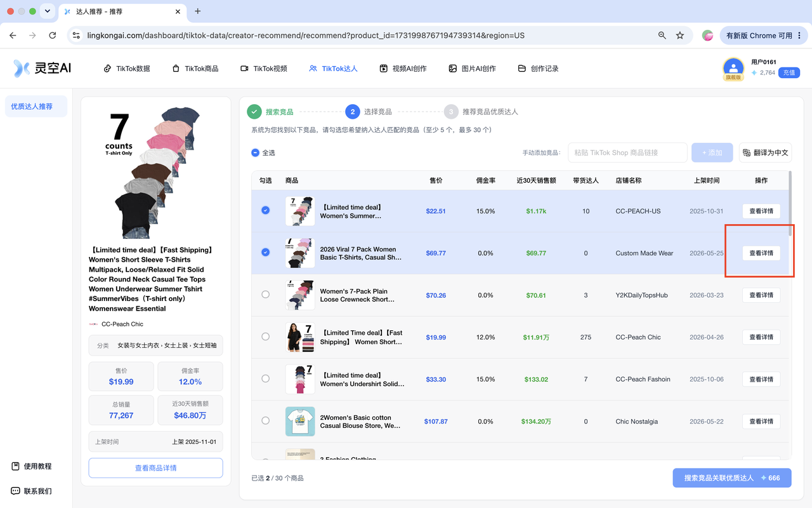Click 查看商品详情 button
The image size is (812, 508).
(156, 468)
